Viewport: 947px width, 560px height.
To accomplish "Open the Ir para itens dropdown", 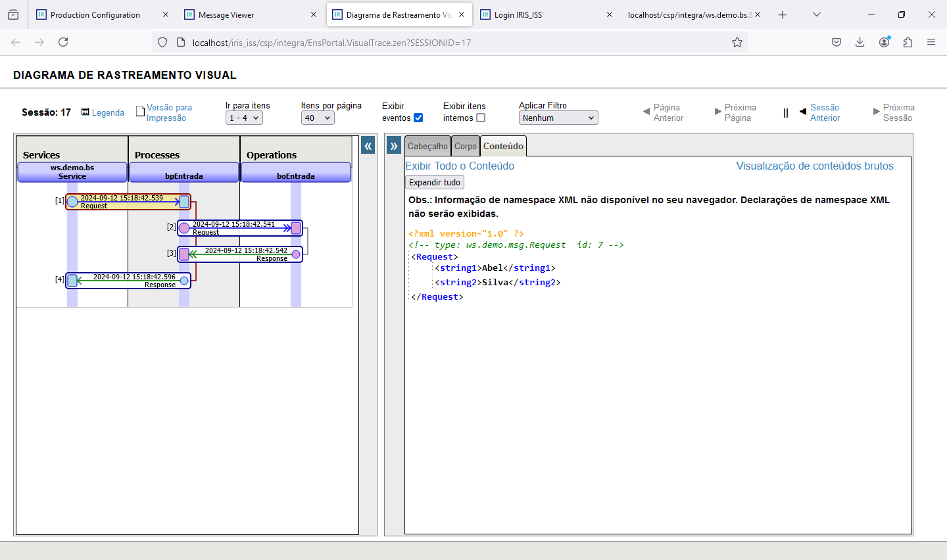I will pos(244,118).
